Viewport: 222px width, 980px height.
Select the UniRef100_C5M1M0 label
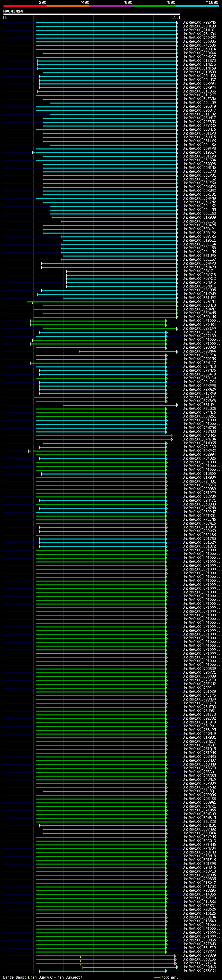[x=199, y=168]
